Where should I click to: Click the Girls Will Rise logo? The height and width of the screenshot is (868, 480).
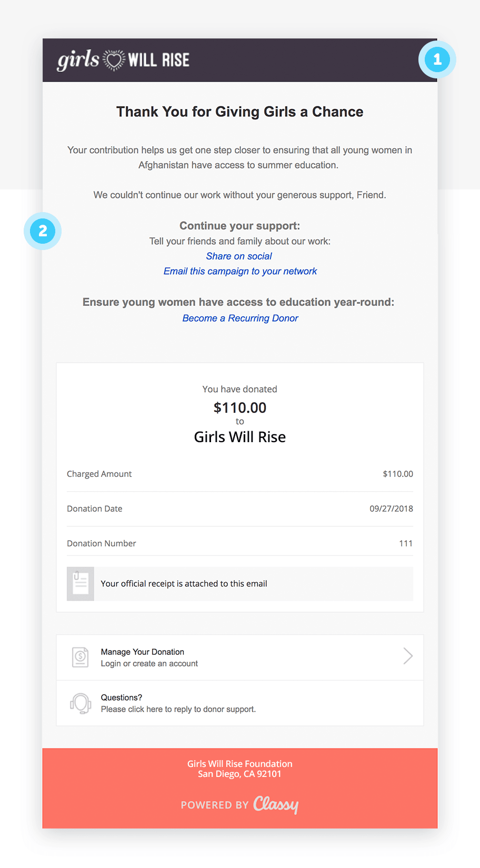click(x=123, y=60)
